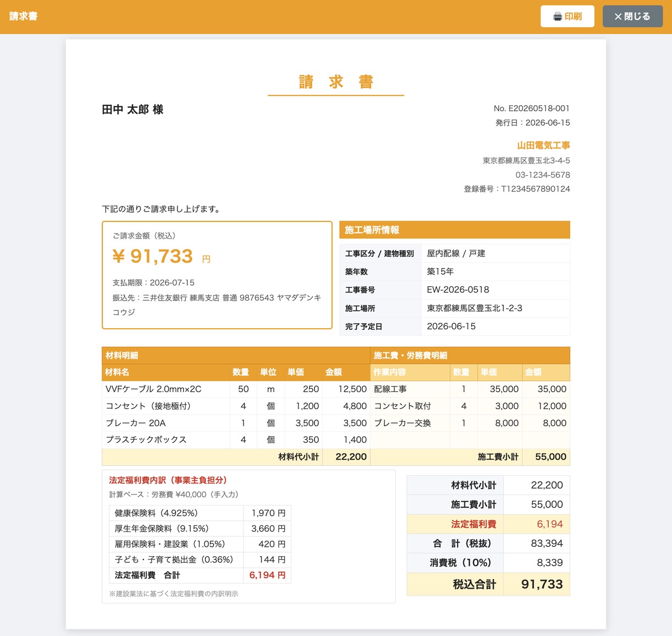The image size is (672, 636).
Task: Select the 健康保険料（4.925%） row
Action: [200, 513]
